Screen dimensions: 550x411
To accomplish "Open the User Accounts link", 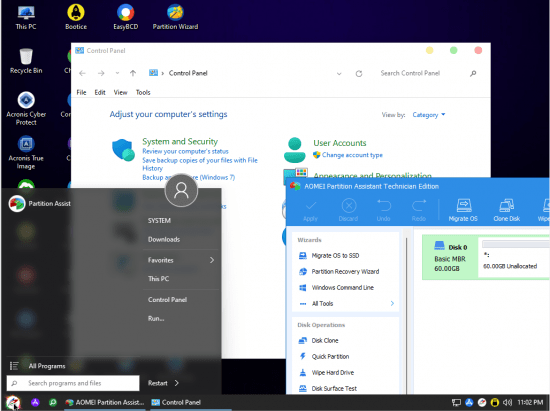I will pyautogui.click(x=340, y=143).
